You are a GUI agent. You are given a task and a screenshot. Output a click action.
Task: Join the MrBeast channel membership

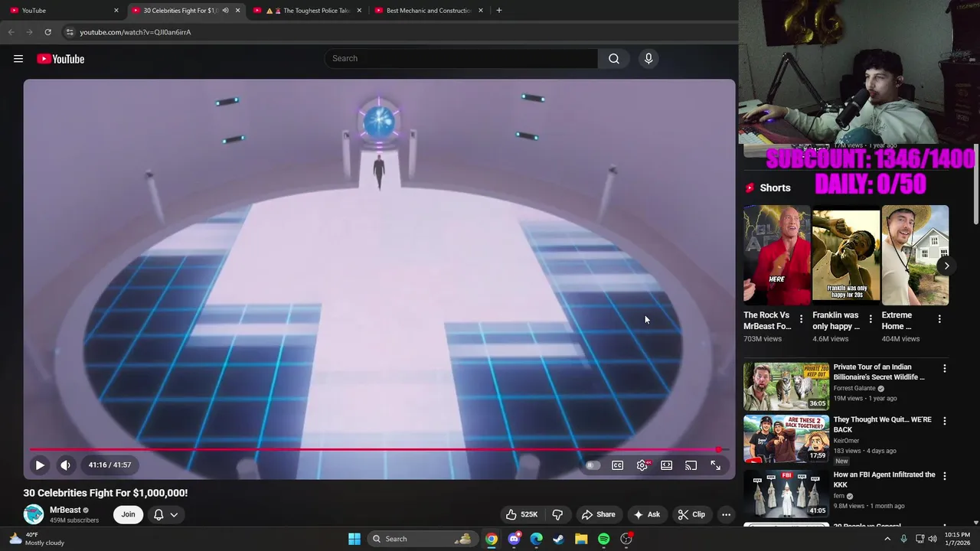128,514
